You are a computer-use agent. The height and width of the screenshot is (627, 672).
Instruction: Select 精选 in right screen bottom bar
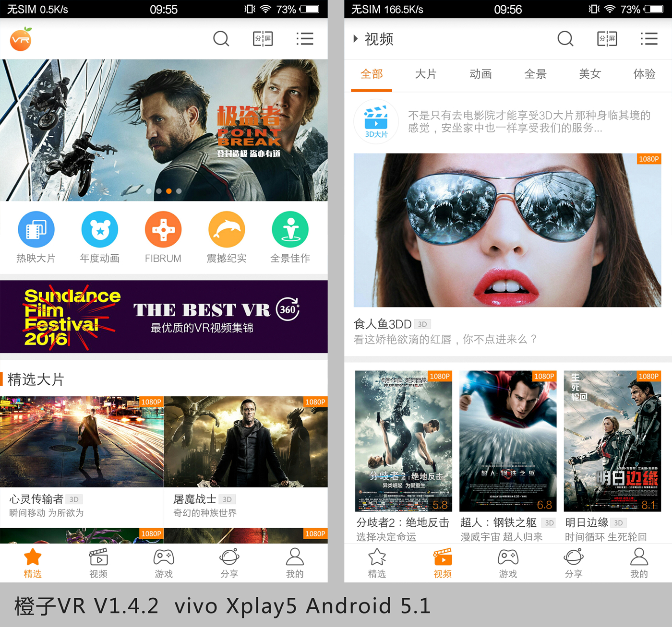tap(377, 563)
